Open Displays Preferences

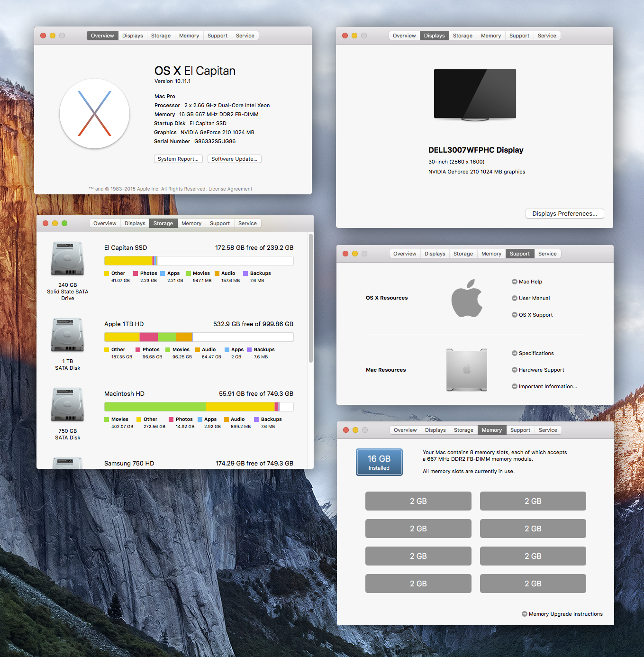[565, 213]
